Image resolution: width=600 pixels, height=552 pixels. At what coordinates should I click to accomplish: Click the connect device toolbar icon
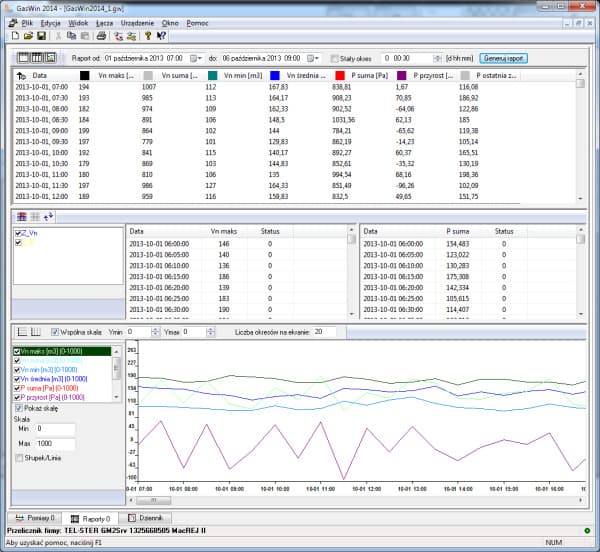119,36
